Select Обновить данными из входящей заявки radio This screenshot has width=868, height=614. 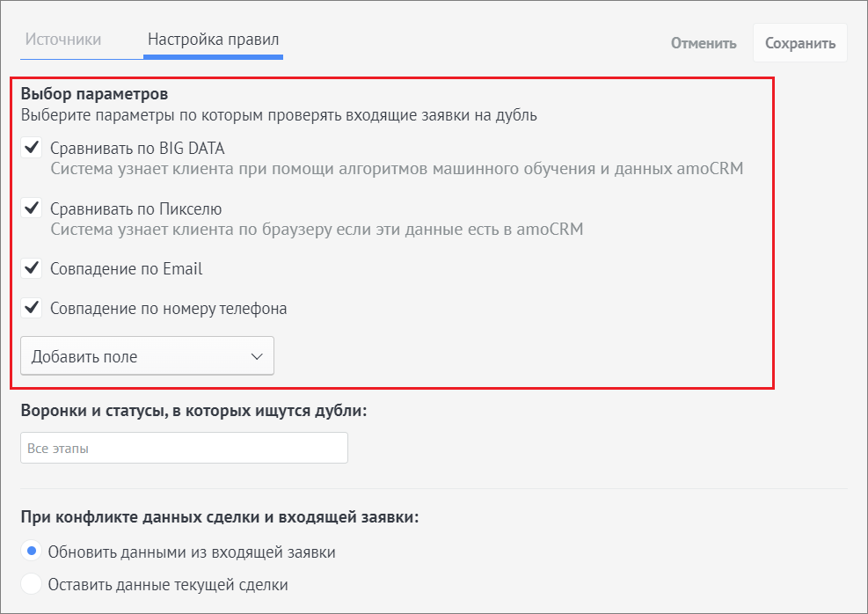click(x=32, y=551)
